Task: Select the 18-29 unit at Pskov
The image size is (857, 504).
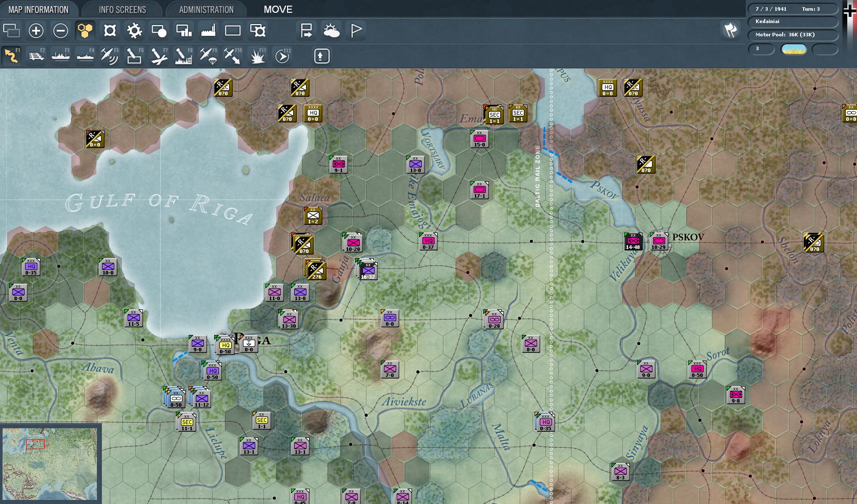Action: (x=659, y=241)
